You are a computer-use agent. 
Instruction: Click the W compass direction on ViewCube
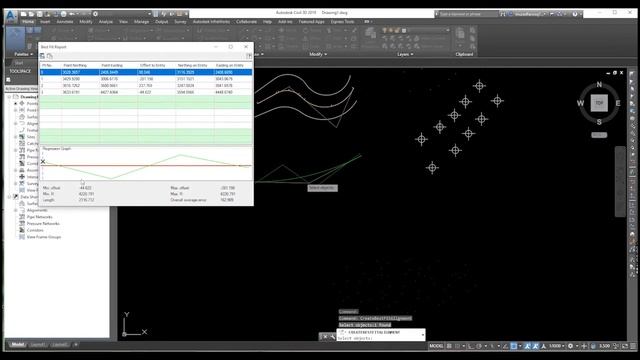pos(580,103)
